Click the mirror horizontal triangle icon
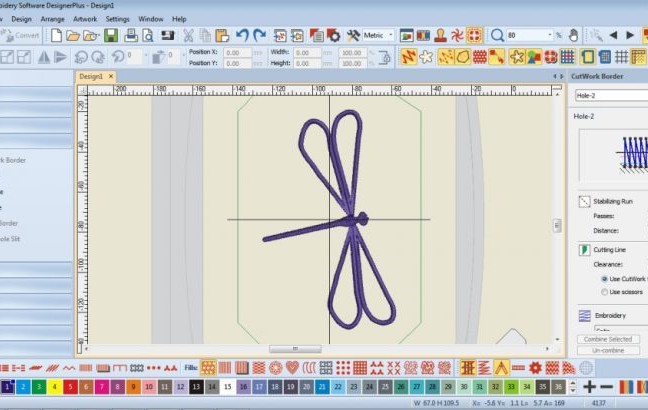Image resolution: width=648 pixels, height=410 pixels. pos(44,57)
